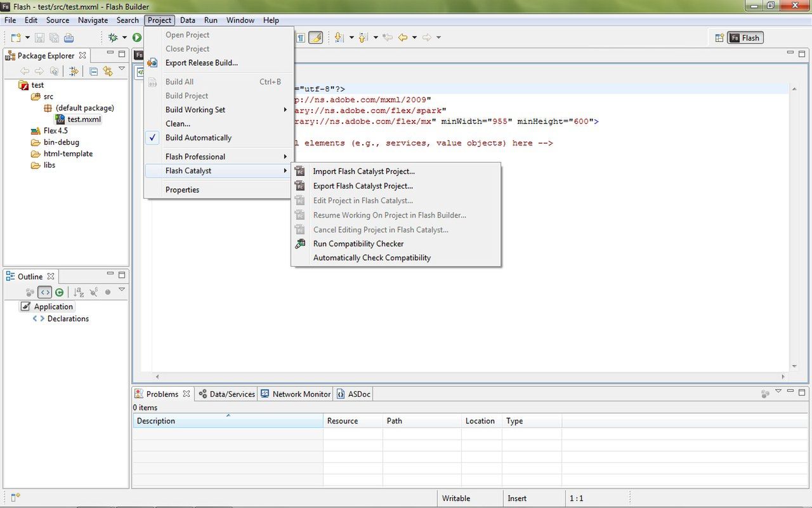
Task: Choose Import Flash Catalyst Project
Action: click(x=396, y=171)
